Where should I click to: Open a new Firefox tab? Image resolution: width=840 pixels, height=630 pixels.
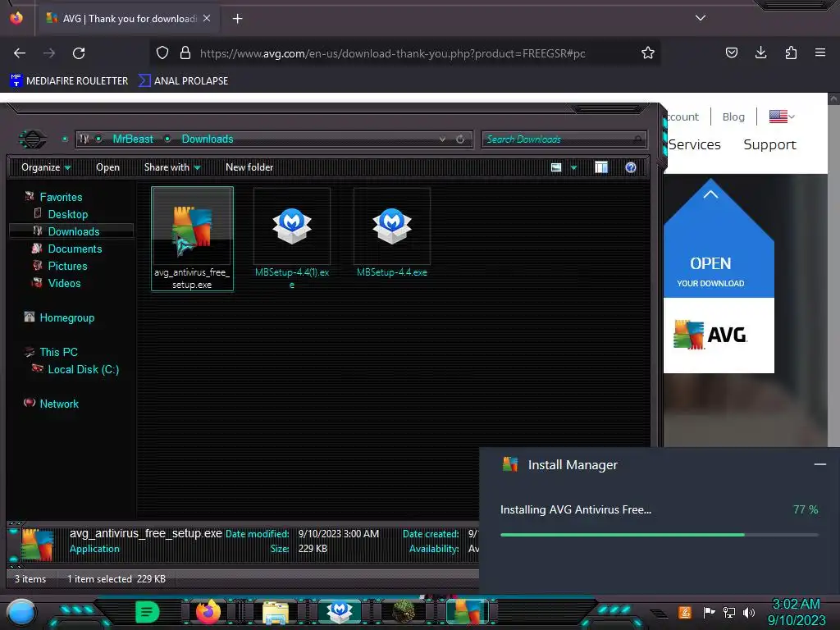[x=237, y=19]
